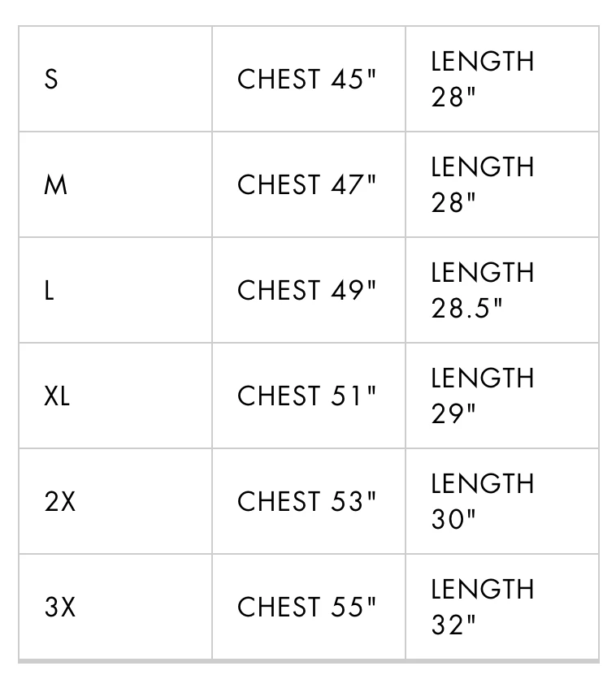Click the word LENGTH in 3X row

click(483, 590)
